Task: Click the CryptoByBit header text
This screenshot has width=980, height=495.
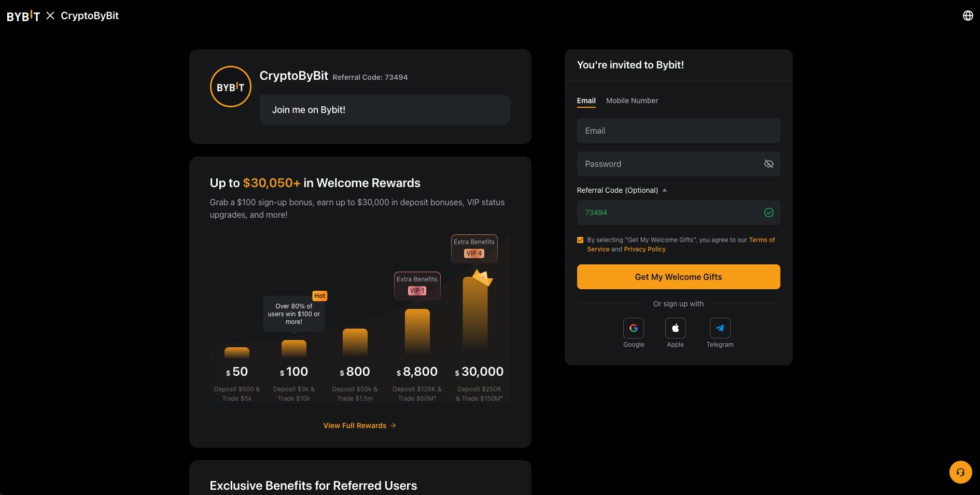Action: point(90,16)
